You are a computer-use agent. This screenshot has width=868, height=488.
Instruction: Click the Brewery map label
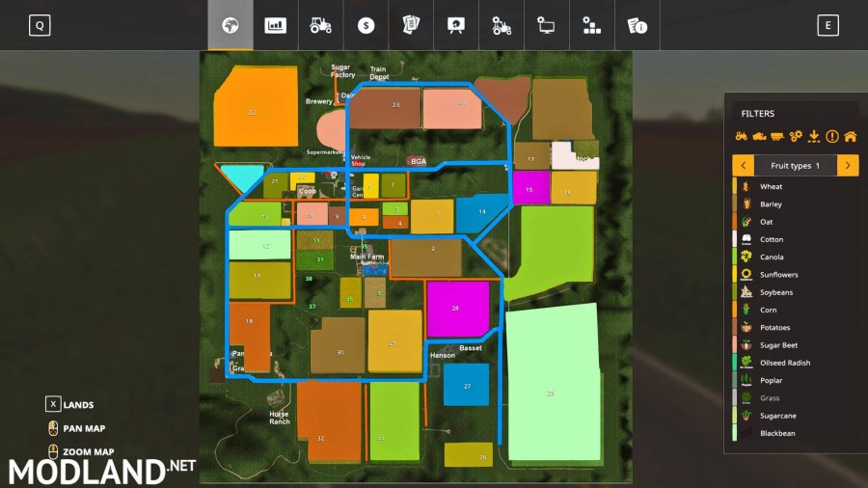pyautogui.click(x=319, y=101)
